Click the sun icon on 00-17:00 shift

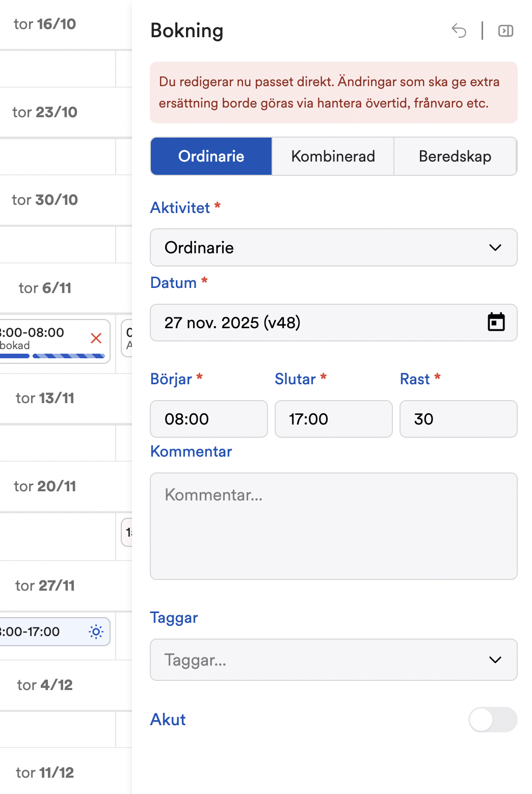[96, 632]
